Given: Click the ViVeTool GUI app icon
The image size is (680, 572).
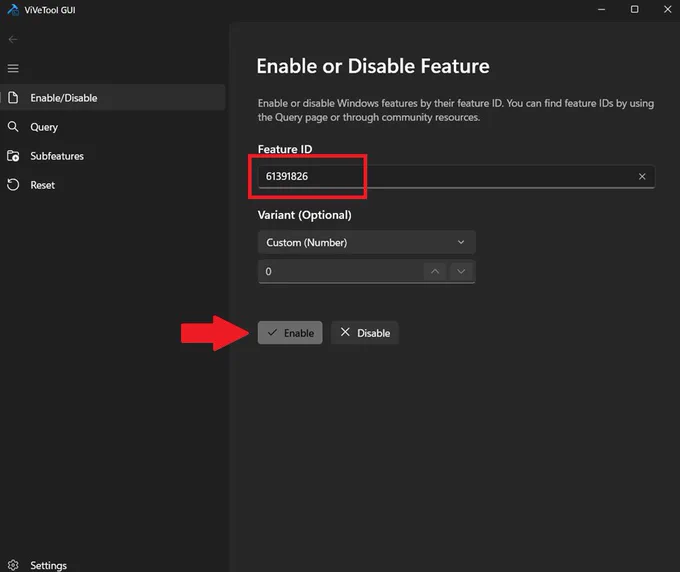Looking at the screenshot, I should [x=13, y=10].
